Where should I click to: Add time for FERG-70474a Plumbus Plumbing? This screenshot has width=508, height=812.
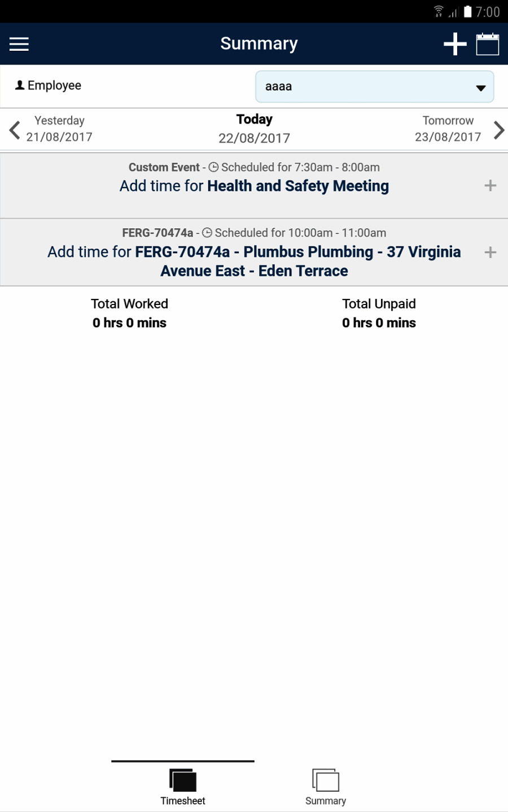[x=254, y=261]
